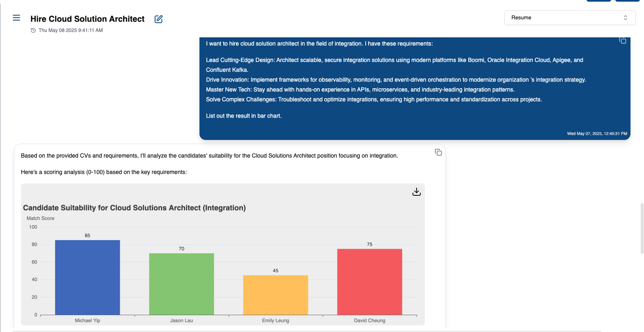This screenshot has height=332, width=644.
Task: Copy the user's blue requirements message
Action: [623, 40]
